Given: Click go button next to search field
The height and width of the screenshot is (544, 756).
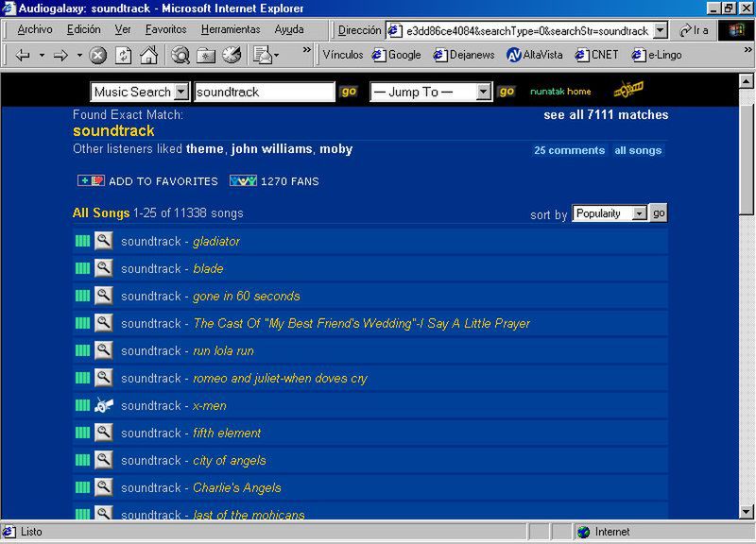Looking at the screenshot, I should point(348,92).
